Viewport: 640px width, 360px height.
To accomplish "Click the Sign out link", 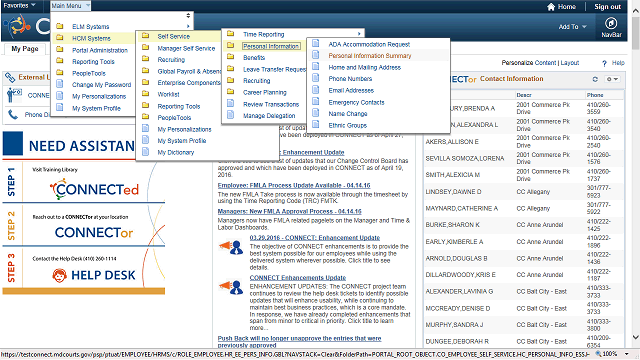I will (x=607, y=7).
